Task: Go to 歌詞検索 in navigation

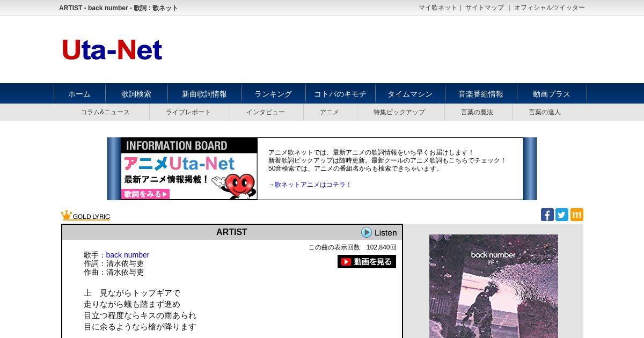Action: (136, 94)
